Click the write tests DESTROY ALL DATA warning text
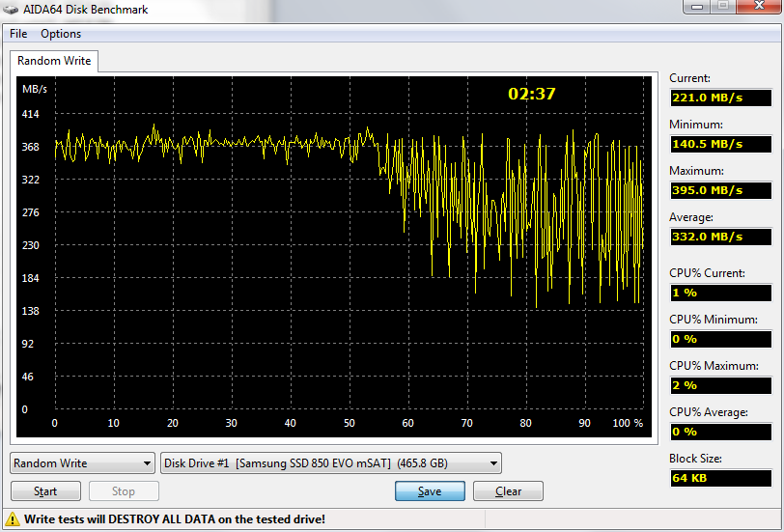 point(175,519)
